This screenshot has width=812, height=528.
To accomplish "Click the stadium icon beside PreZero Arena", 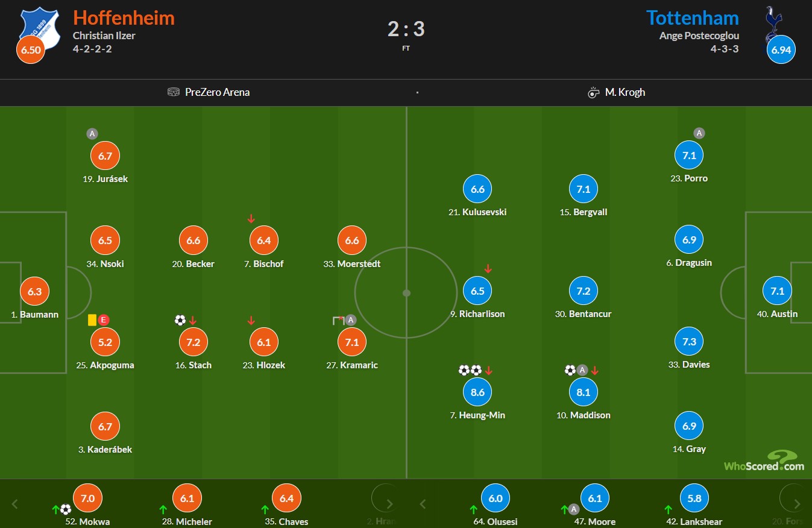I will pos(174,92).
